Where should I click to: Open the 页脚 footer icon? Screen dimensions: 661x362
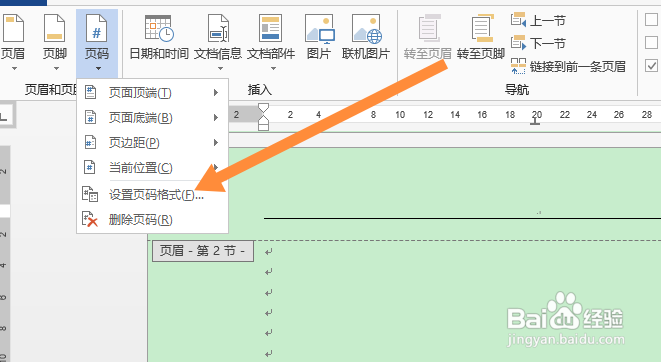click(x=55, y=29)
